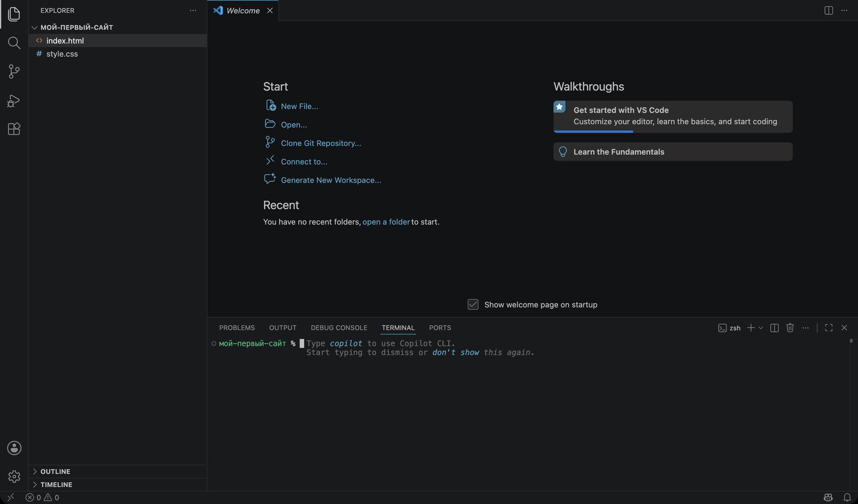This screenshot has height=504, width=858.
Task: Split the terminal
Action: (x=774, y=328)
